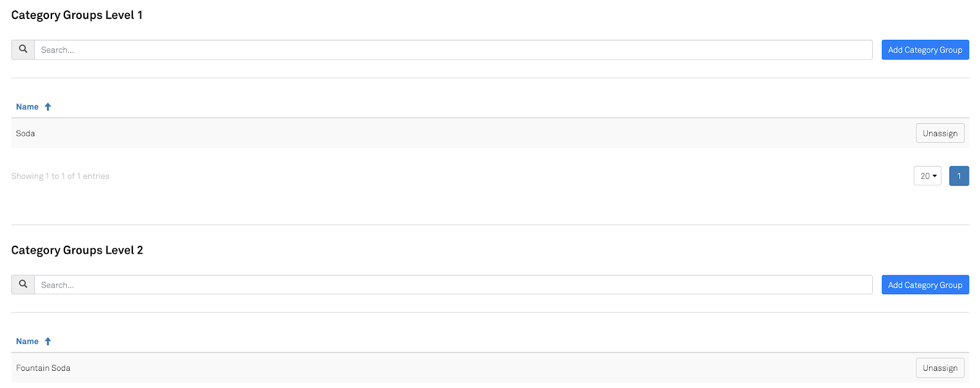The width and height of the screenshot is (980, 388).
Task: Add Category Group to Level 1
Action: (925, 50)
